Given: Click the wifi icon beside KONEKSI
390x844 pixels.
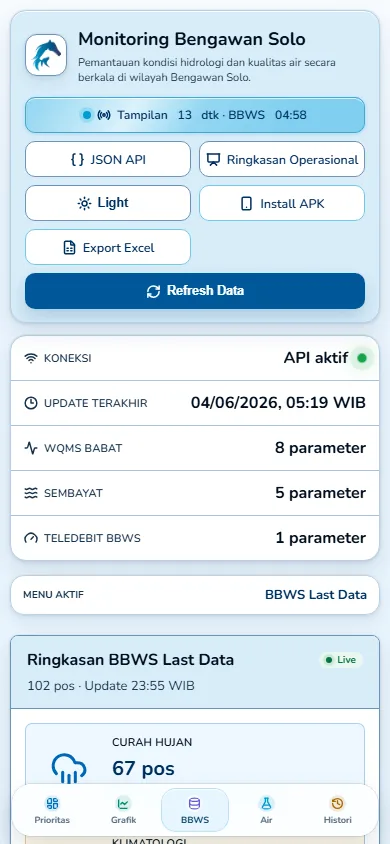Looking at the screenshot, I should pos(31,358).
